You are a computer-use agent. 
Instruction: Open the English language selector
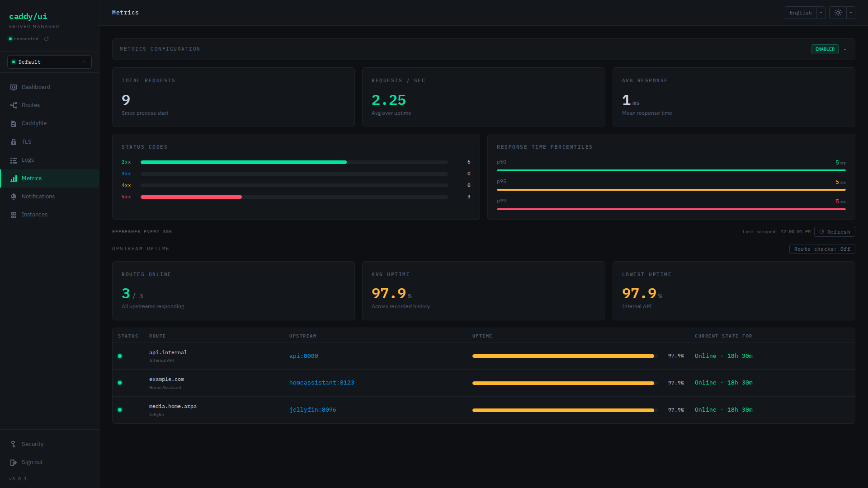(801, 13)
